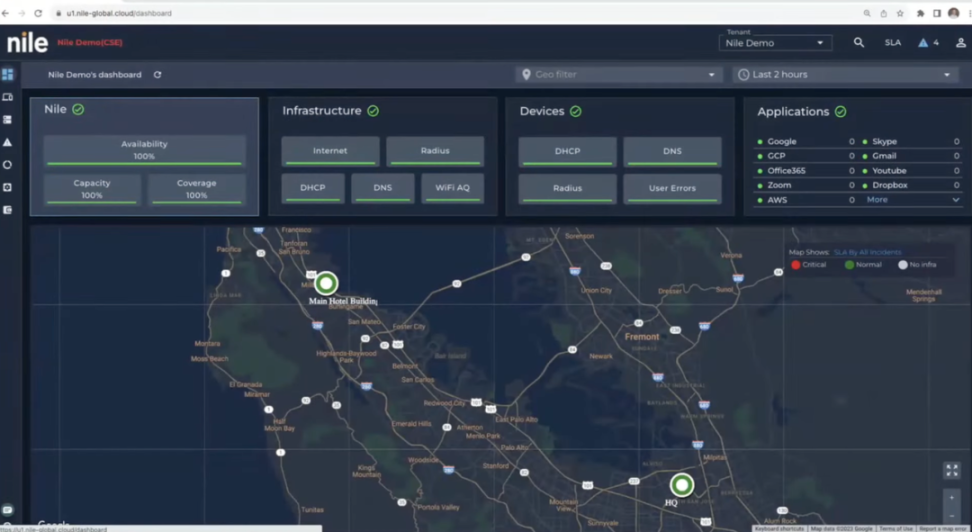The width and height of the screenshot is (972, 532).
Task: Click the More link in Applications
Action: tap(877, 200)
